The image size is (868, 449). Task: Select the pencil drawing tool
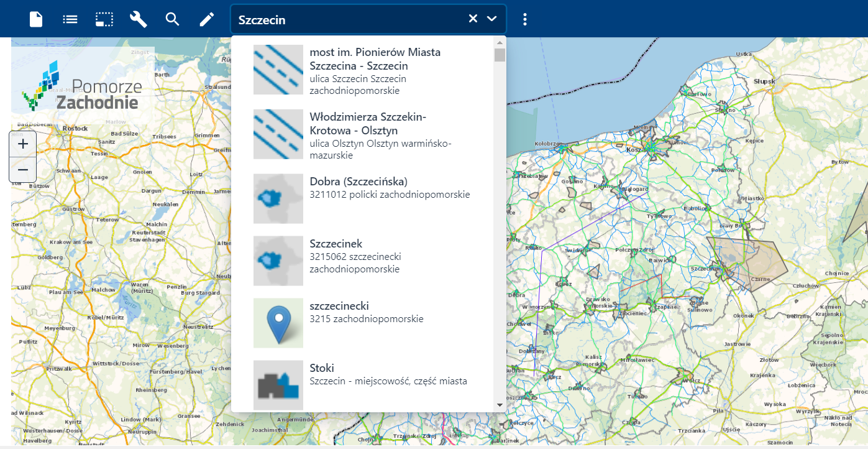click(x=206, y=19)
